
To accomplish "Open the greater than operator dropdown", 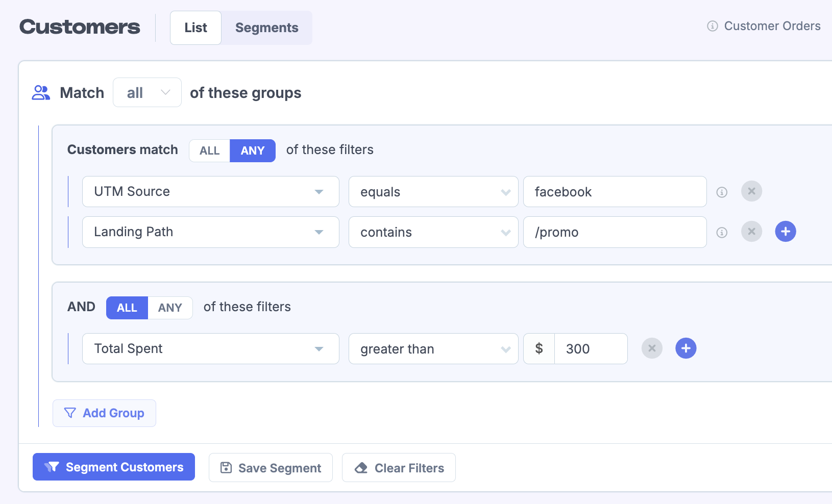I will 433,349.
